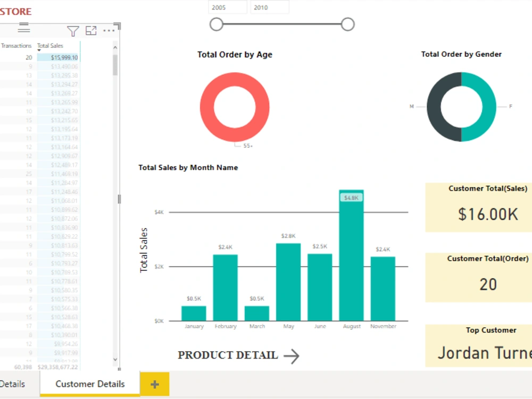Viewport: 532px width, 399px height.
Task: Click the PRODUCT DETAIL navigation text
Action: (228, 355)
